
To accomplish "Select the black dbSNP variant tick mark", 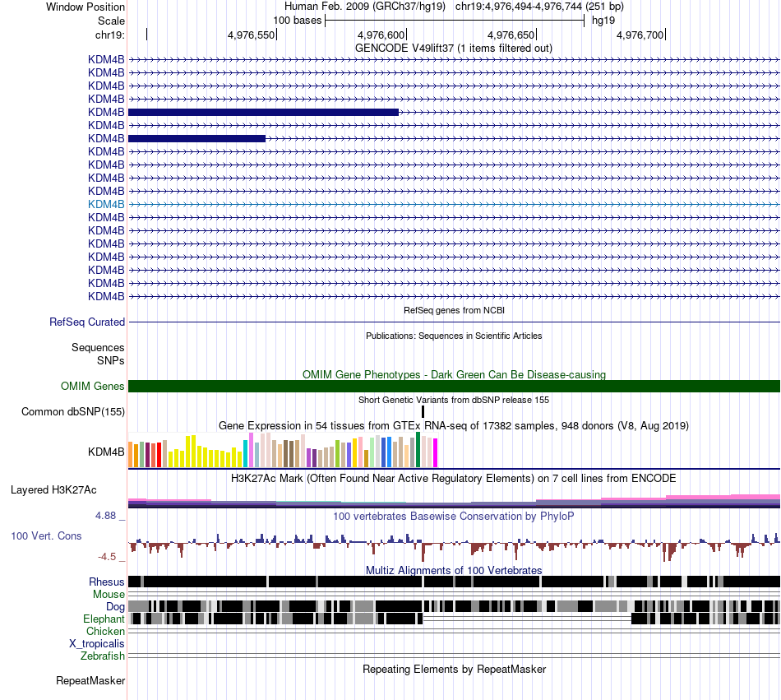I will 423,411.
